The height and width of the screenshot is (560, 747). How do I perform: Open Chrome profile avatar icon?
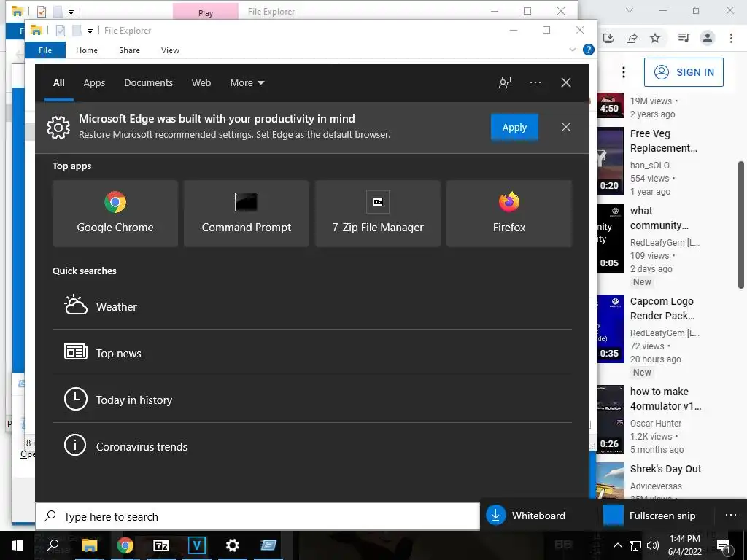[x=708, y=38]
